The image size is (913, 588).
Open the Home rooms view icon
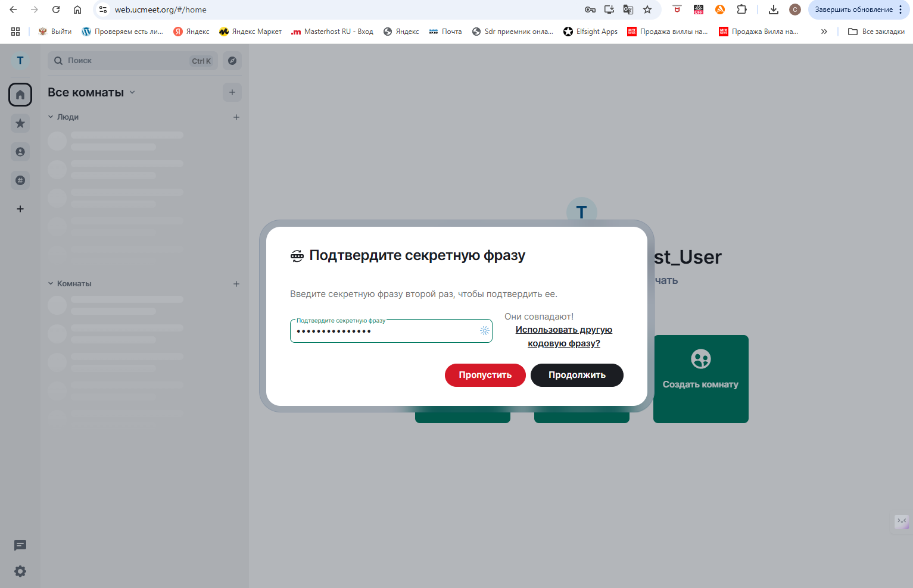coord(20,95)
